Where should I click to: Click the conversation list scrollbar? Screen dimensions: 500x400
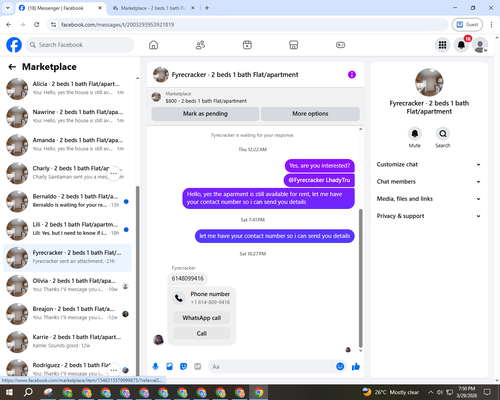pyautogui.click(x=138, y=280)
